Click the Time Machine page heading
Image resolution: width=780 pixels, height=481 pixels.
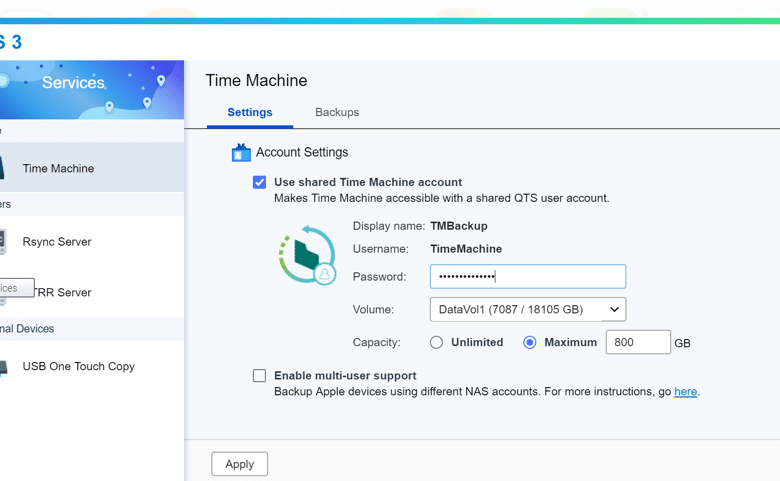pyautogui.click(x=256, y=81)
